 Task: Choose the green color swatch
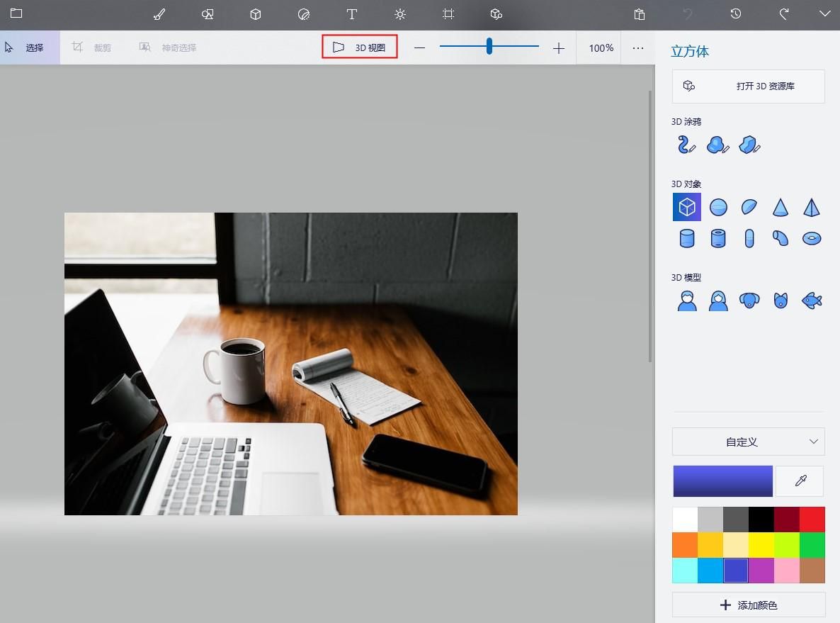[812, 545]
